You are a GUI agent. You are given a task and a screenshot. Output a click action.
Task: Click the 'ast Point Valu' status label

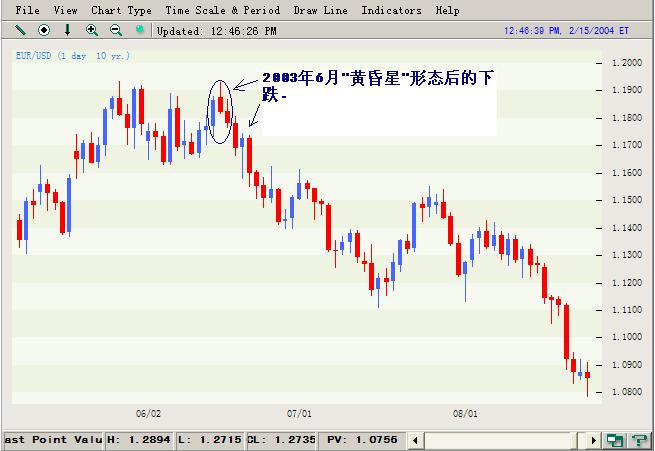53,440
